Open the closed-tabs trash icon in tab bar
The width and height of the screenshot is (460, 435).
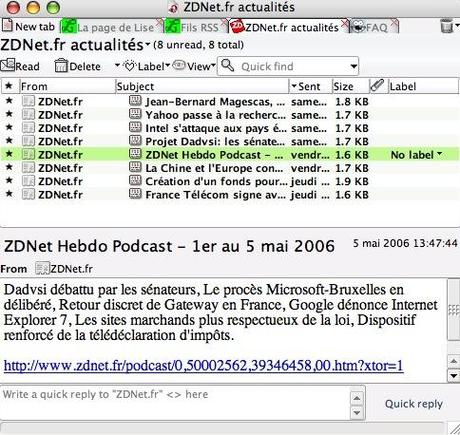click(447, 26)
